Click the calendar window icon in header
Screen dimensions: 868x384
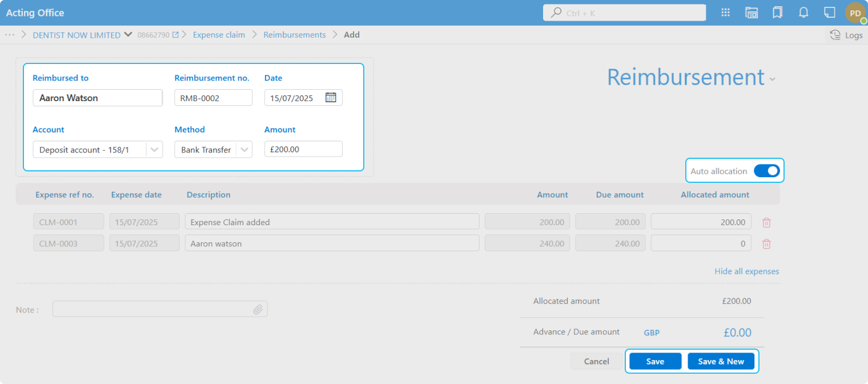click(752, 13)
